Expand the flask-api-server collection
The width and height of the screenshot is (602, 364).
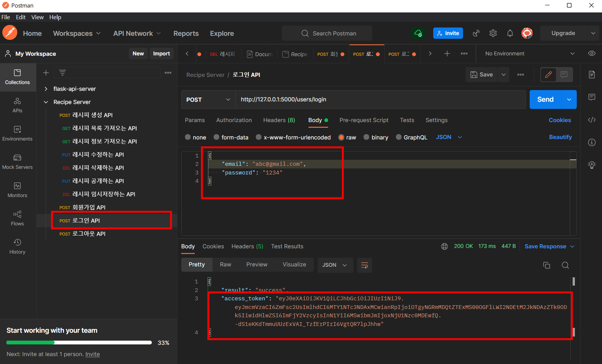point(46,89)
